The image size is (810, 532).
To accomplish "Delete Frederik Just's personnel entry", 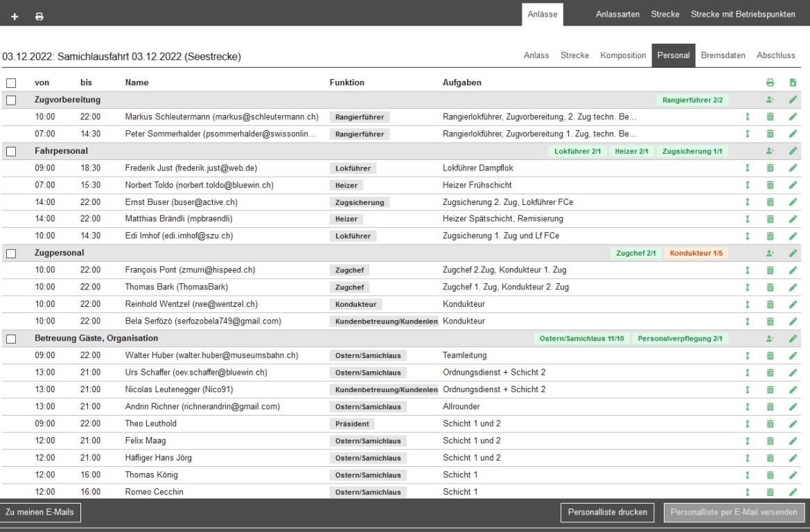I will pyautogui.click(x=770, y=168).
